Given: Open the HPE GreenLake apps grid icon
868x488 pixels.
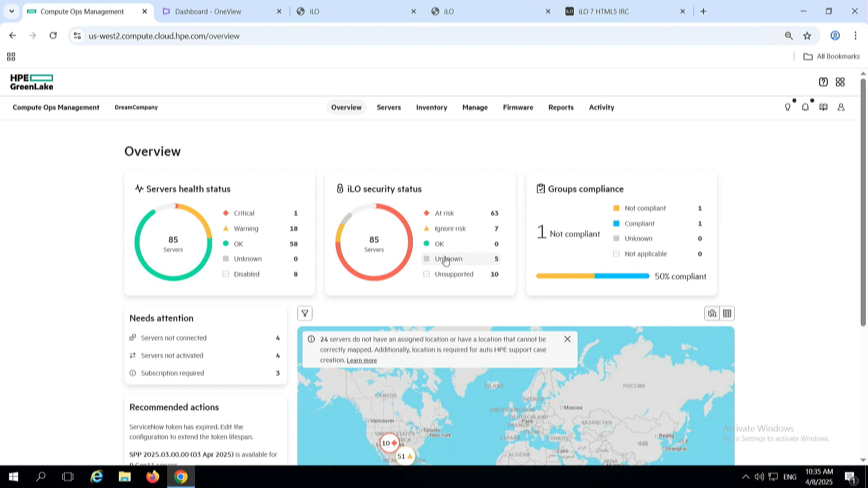Looking at the screenshot, I should 841,82.
